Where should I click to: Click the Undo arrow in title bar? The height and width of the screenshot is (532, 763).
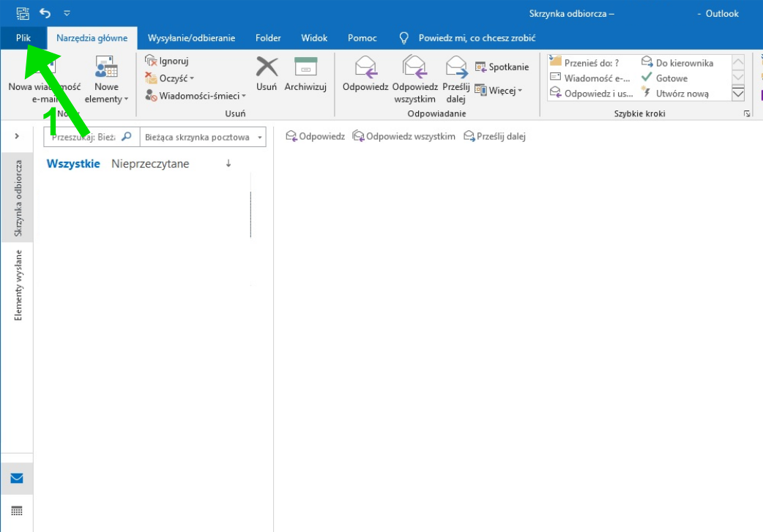click(45, 13)
